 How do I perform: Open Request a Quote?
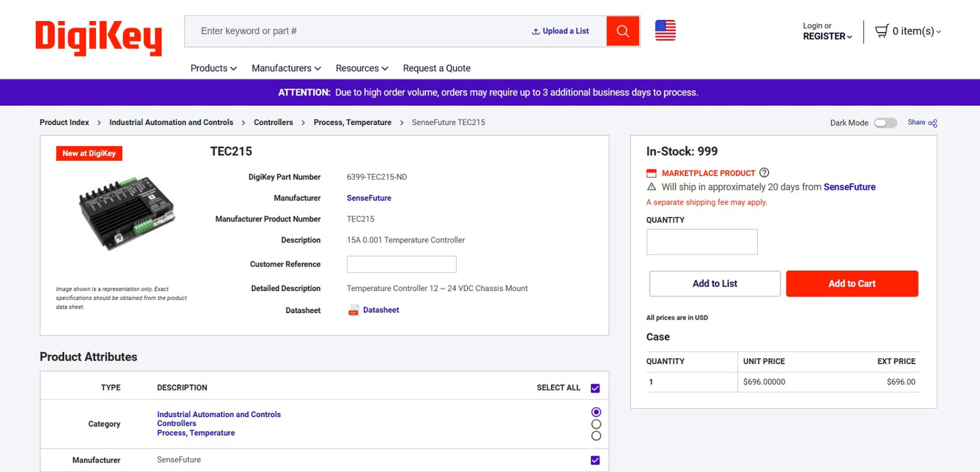coord(436,68)
